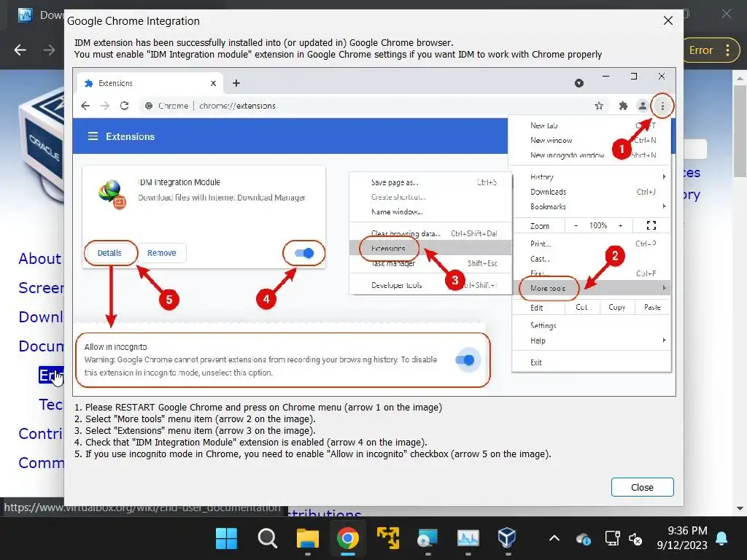The image size is (747, 560).
Task: Switch to Google Chrome on the taskbar
Action: coord(348,539)
